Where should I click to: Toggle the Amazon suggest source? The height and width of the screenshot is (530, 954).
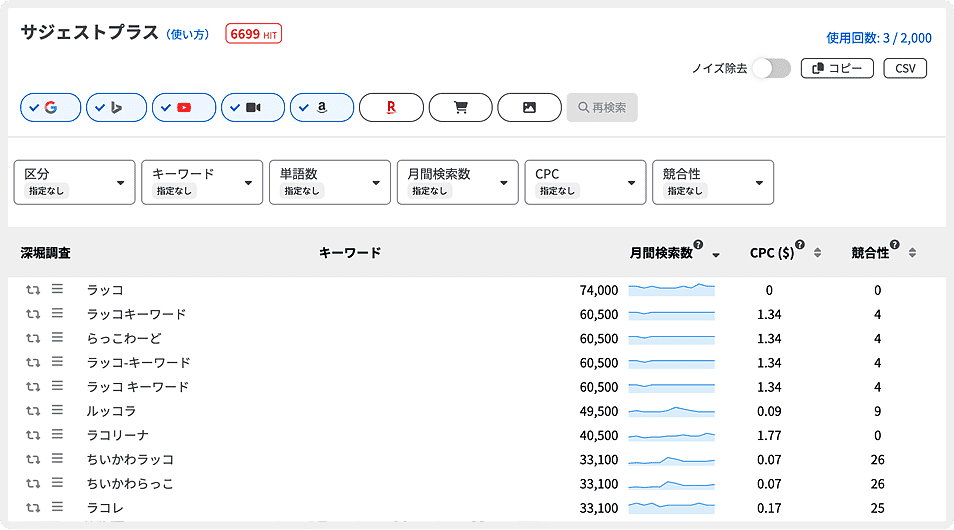click(322, 108)
